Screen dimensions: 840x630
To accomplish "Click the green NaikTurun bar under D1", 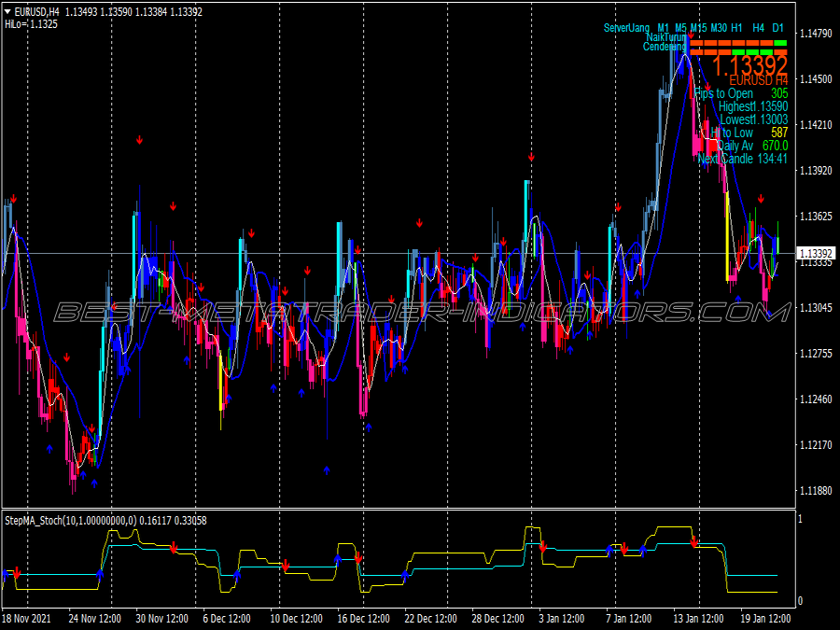I will 780,43.
